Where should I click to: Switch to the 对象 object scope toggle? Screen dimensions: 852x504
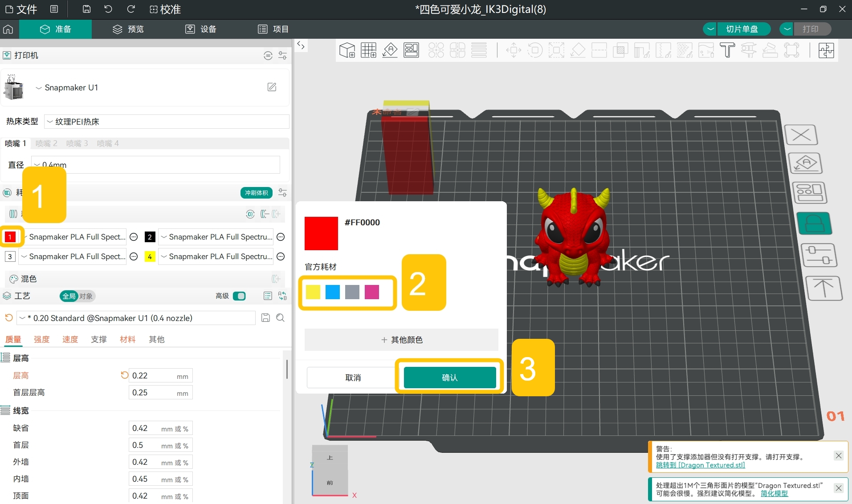pos(86,296)
